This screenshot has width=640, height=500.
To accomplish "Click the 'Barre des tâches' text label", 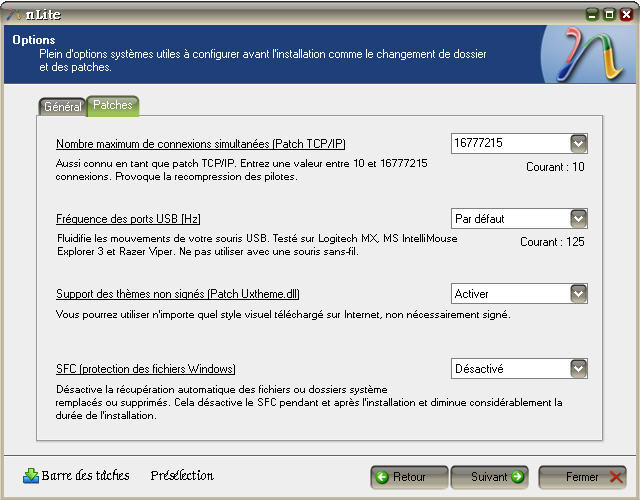I will [x=85, y=476].
